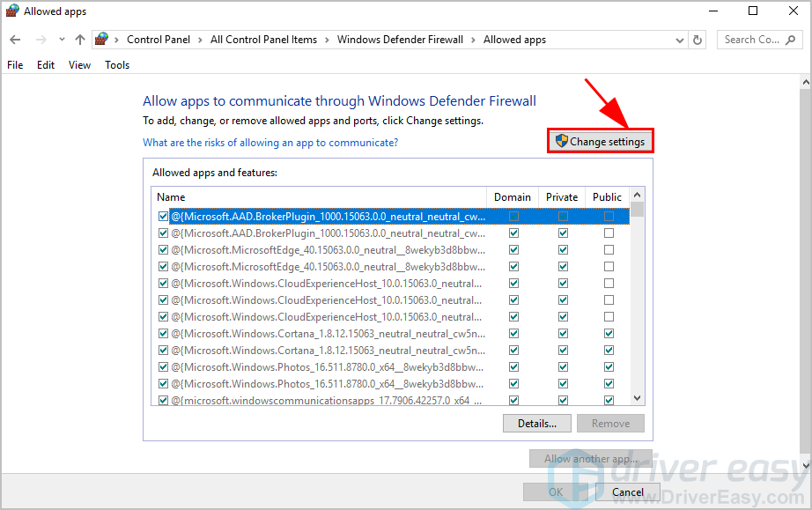
Task: Open the File menu
Action: point(15,65)
